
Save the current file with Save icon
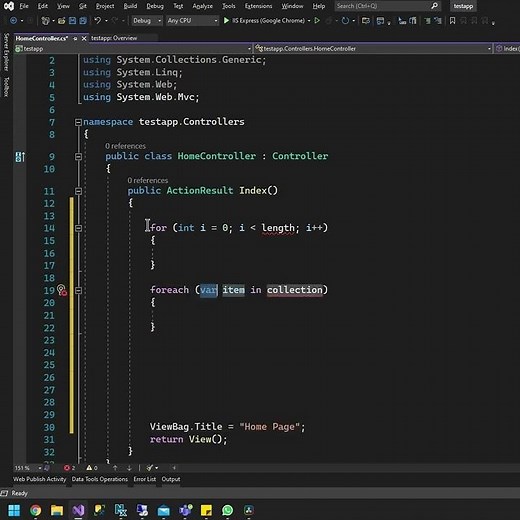[72, 21]
